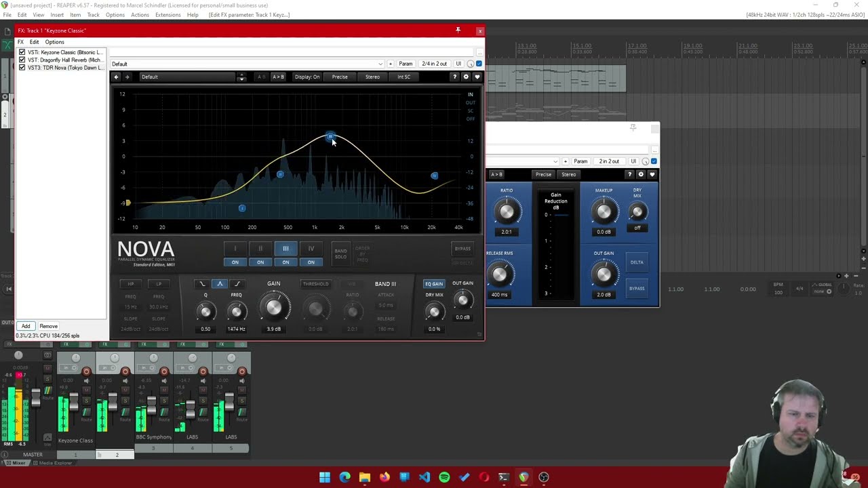Click the Nova heart icon
Screen dimensions: 868x488
477,77
